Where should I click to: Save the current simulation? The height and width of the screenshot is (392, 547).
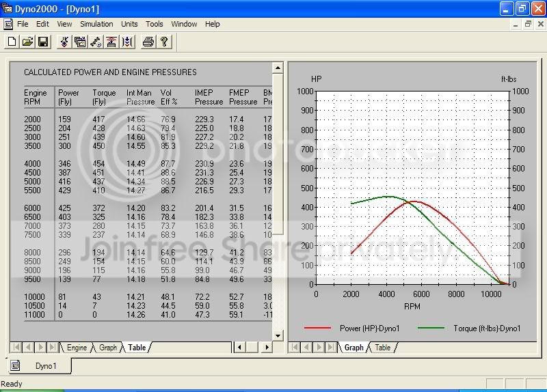pos(43,42)
